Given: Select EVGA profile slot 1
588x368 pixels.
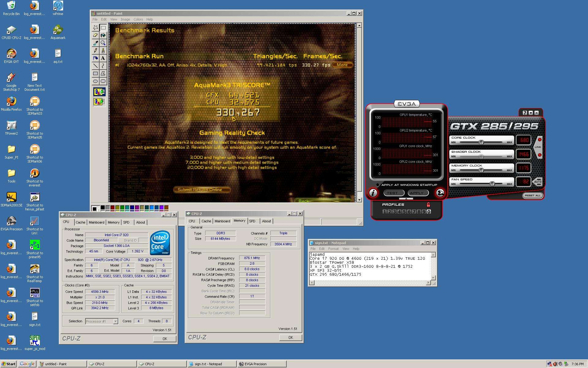Looking at the screenshot, I should [384, 212].
